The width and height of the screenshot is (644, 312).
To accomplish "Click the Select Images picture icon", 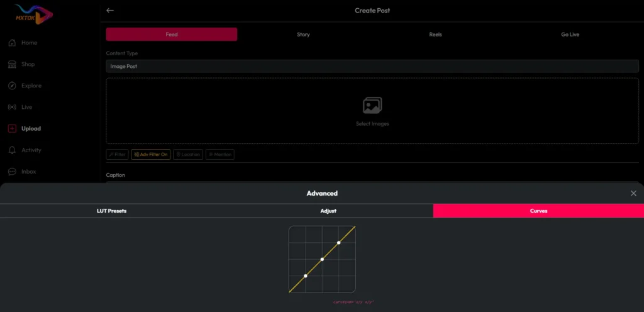I will tap(372, 106).
